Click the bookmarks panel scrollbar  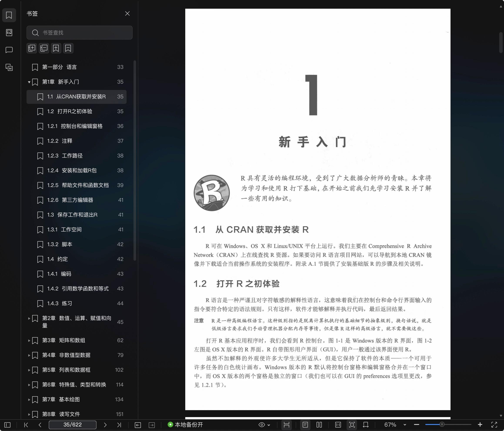135,161
